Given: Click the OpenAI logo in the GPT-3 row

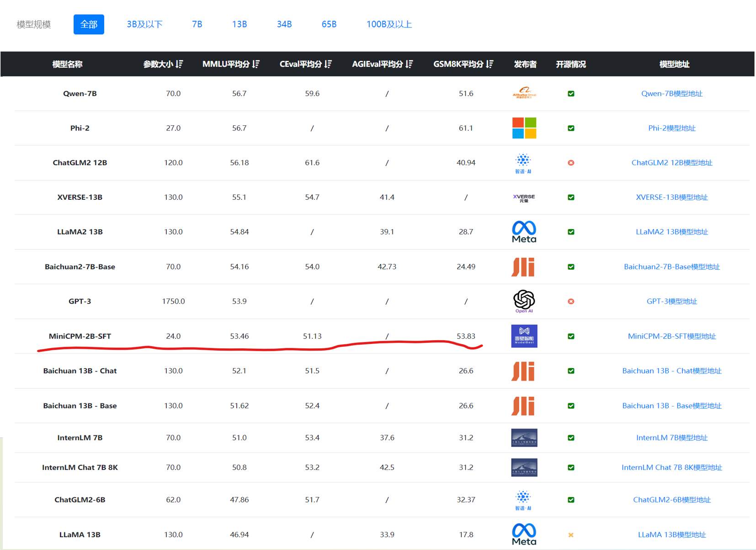Looking at the screenshot, I should click(x=524, y=301).
